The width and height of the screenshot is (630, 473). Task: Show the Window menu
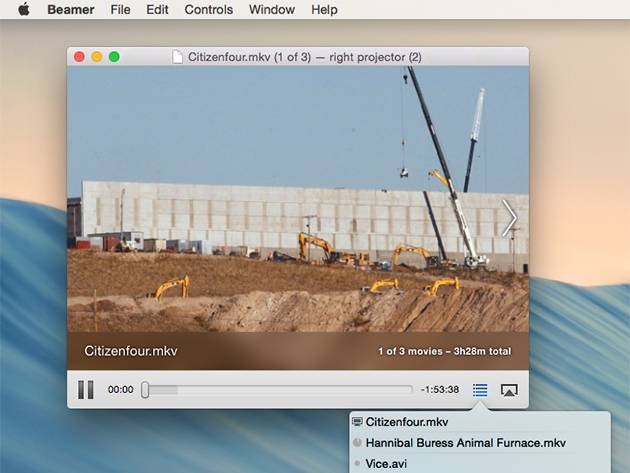click(271, 10)
